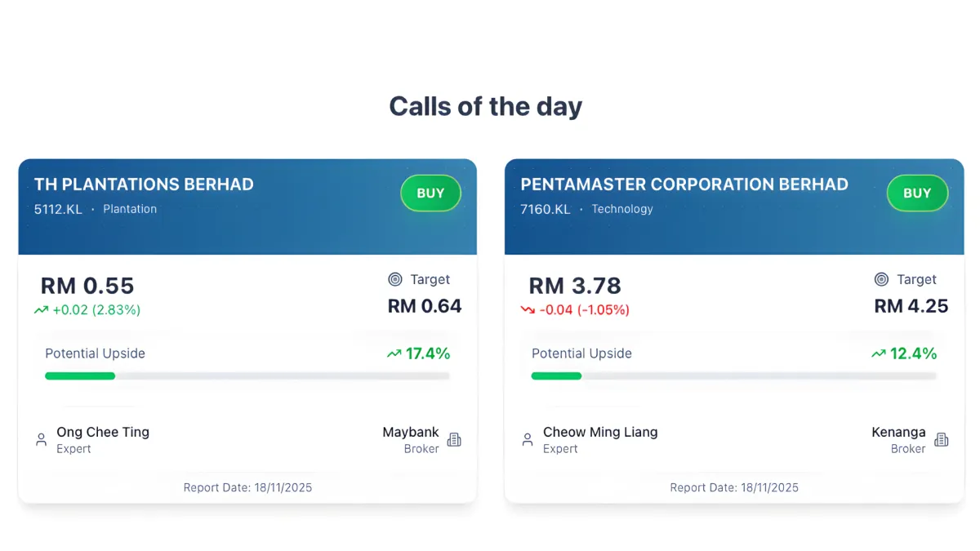Click the Pentamaster report date text
The height and width of the screenshot is (551, 980).
coord(734,487)
